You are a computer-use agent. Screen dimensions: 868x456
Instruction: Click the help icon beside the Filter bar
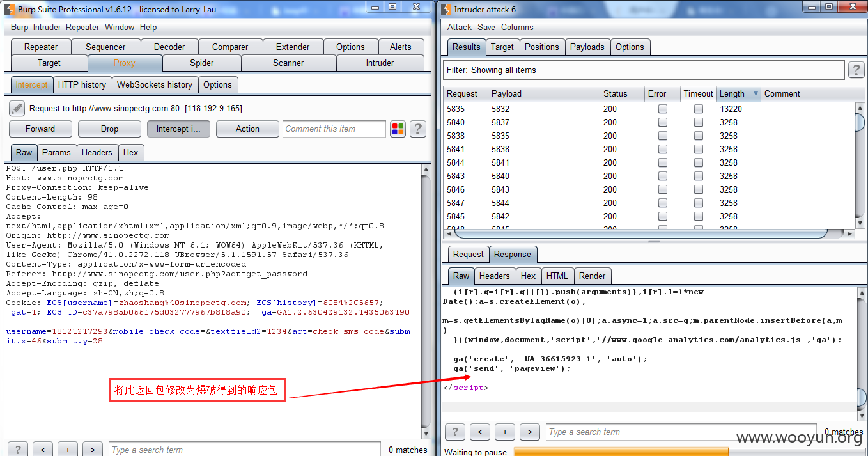(856, 70)
